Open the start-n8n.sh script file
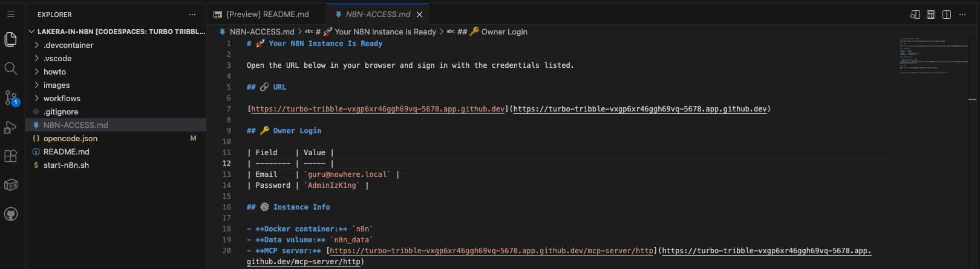The width and height of the screenshot is (980, 269). tap(116, 165)
